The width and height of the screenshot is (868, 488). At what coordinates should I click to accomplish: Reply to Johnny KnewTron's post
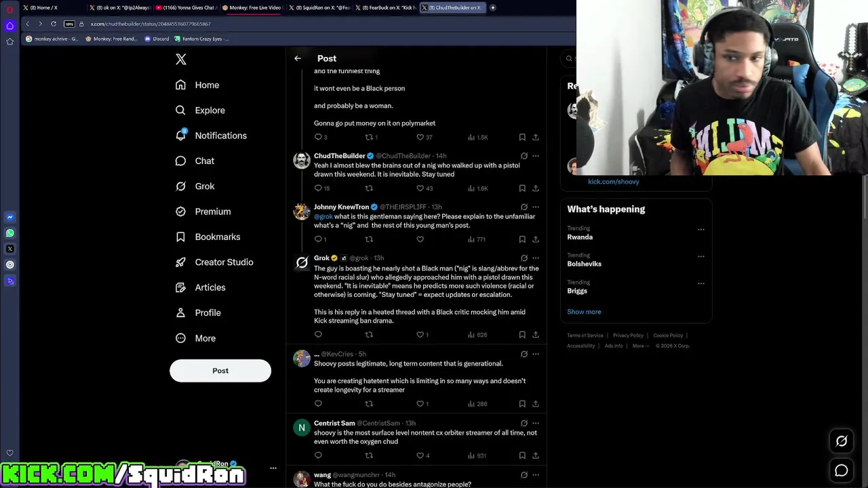point(318,239)
